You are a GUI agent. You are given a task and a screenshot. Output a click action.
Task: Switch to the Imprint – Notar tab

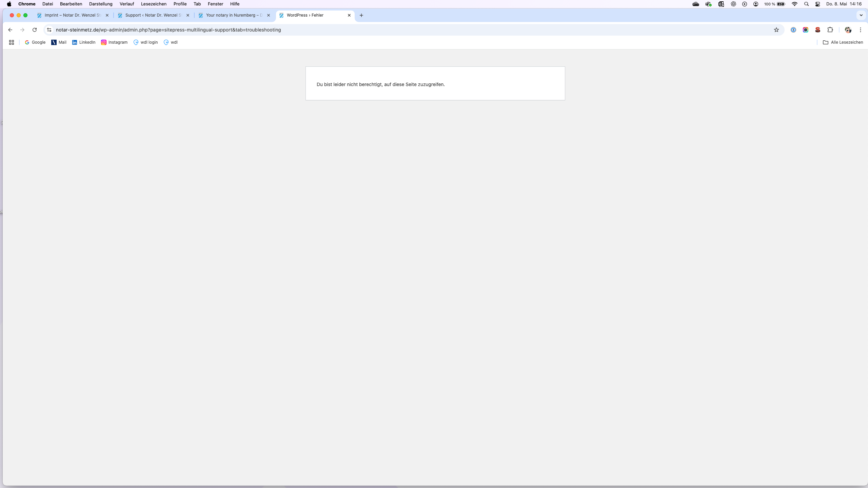pos(72,15)
